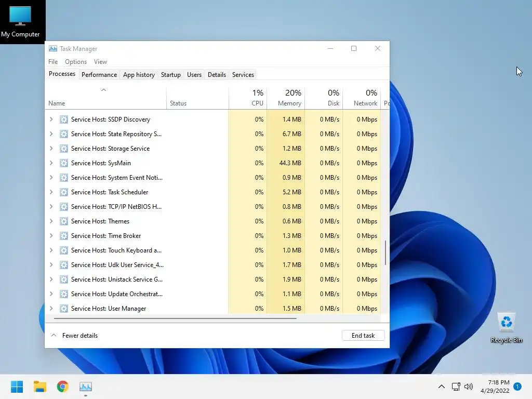Click the gear icon for Task Scheduler
The height and width of the screenshot is (399, 532).
(64, 192)
